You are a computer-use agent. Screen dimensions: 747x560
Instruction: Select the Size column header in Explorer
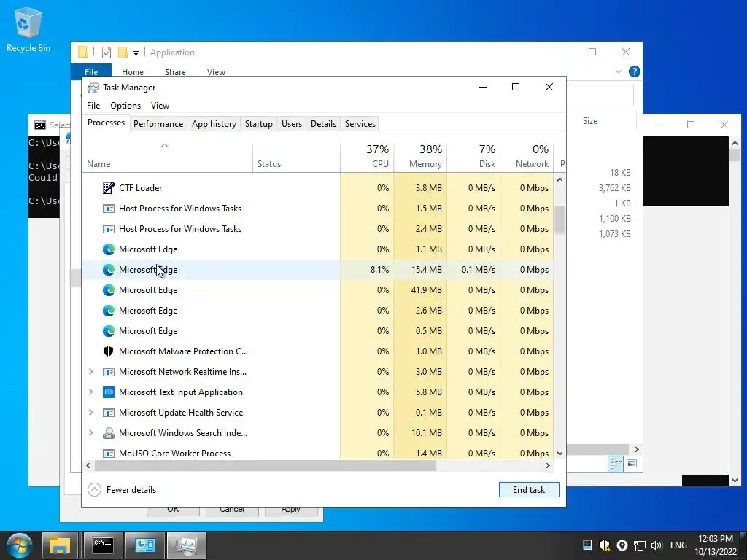[x=606, y=121]
